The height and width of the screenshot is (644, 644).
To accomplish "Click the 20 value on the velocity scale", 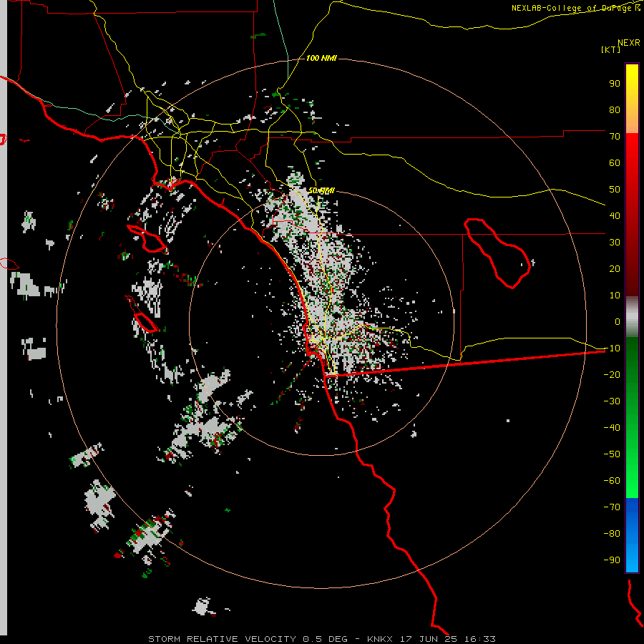I will pyautogui.click(x=615, y=268).
